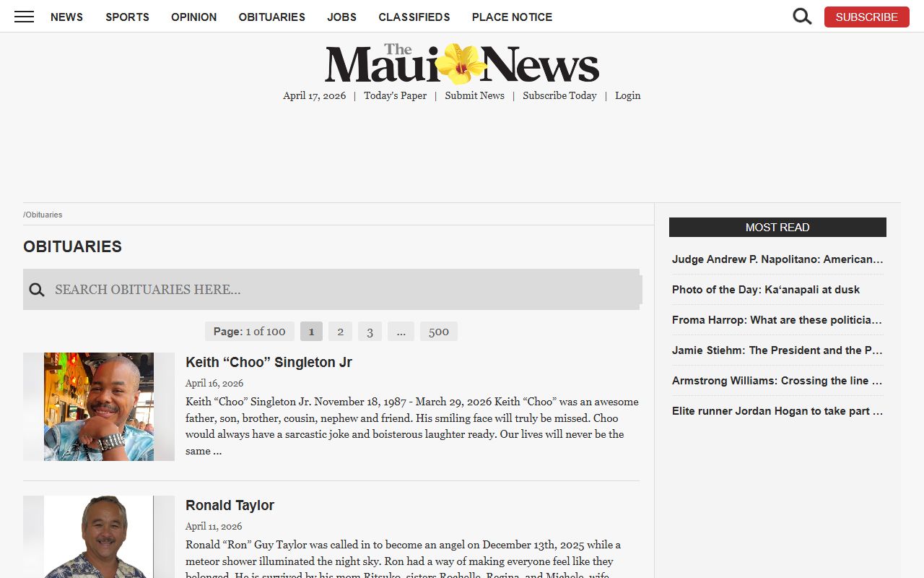Screen dimensions: 924x578
Task: Click the "April 17, 2026" header date
Action: (314, 95)
